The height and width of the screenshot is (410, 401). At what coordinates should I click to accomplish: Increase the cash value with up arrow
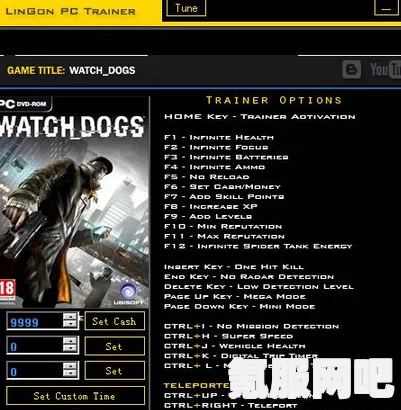pos(70,317)
